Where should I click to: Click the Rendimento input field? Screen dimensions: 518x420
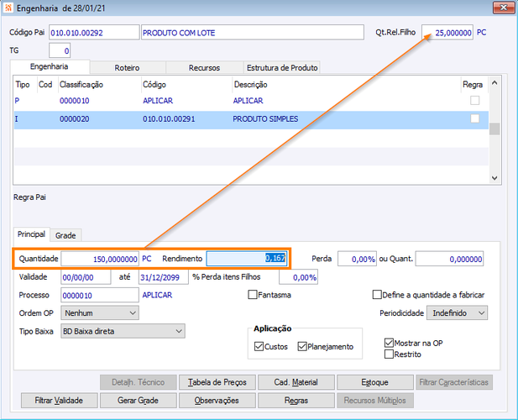(x=247, y=259)
